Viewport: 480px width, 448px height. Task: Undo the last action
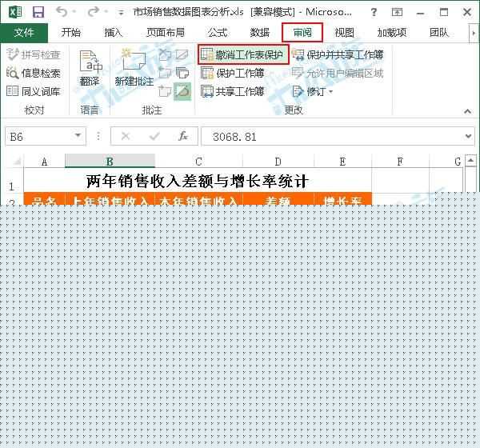tap(62, 12)
